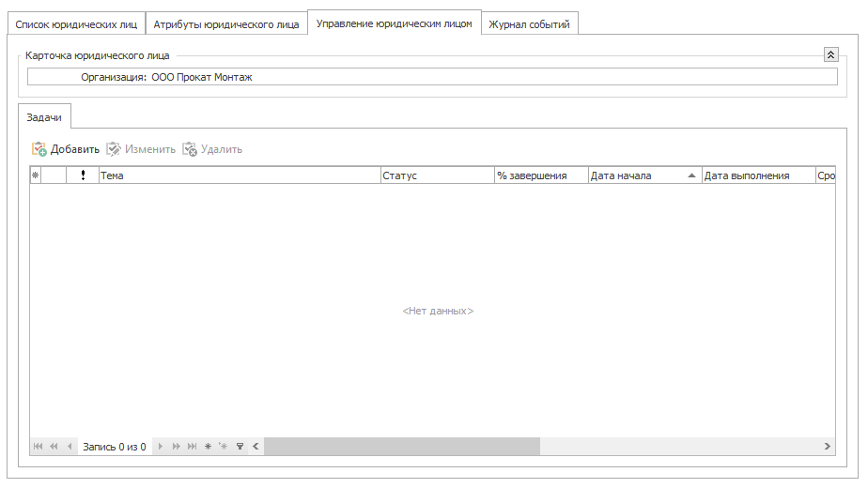This screenshot has width=868, height=488.
Task: Open the Список юридических лиц tab
Action: [76, 24]
